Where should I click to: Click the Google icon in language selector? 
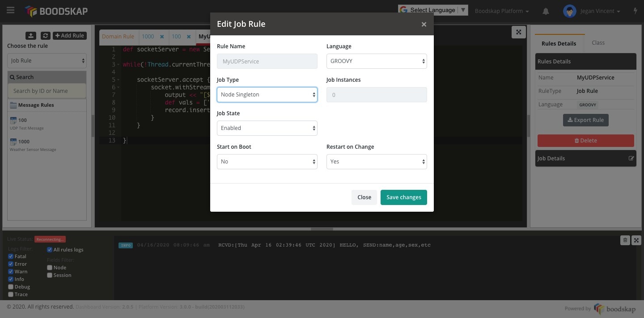click(403, 10)
